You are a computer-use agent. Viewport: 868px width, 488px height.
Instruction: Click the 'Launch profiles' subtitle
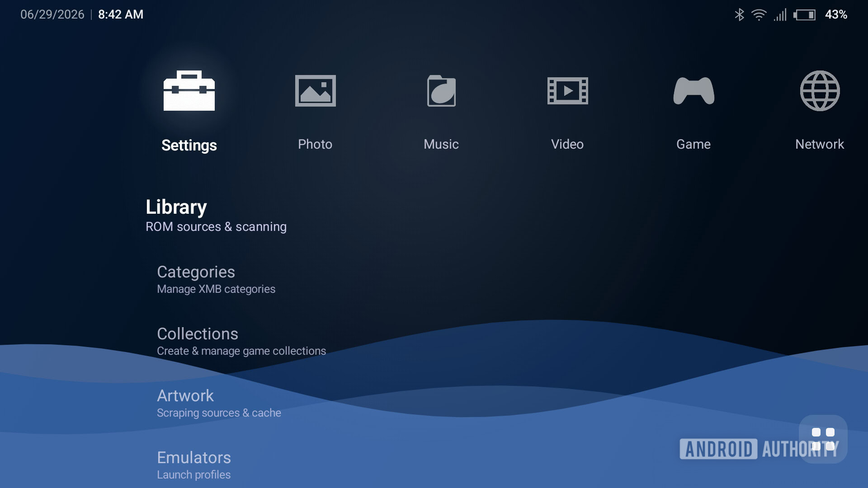click(193, 475)
